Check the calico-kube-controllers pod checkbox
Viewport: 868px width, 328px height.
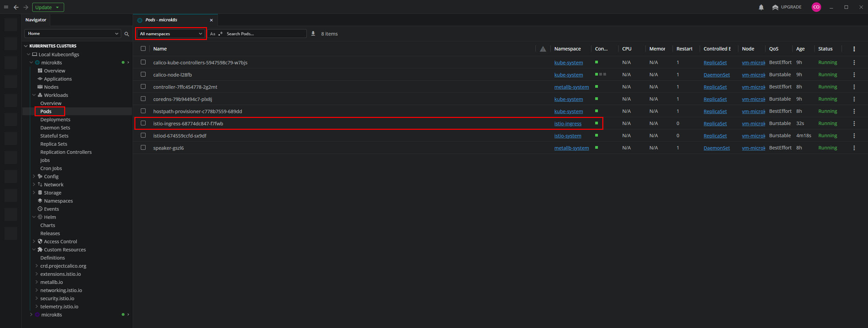143,62
